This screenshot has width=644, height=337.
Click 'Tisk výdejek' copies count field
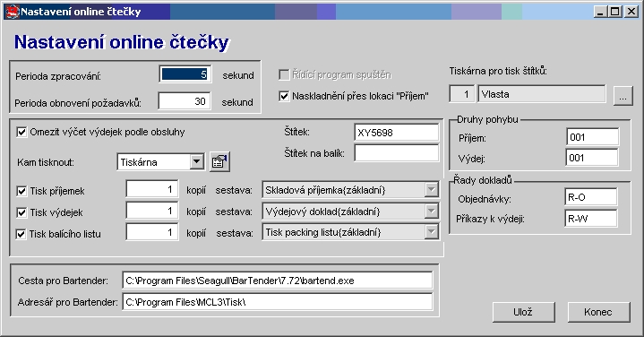[152, 211]
